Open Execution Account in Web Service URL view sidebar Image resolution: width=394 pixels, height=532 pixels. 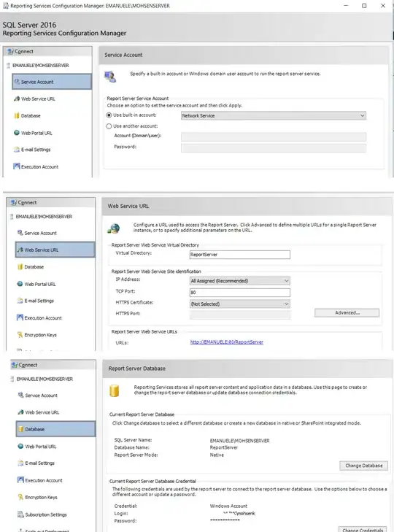tap(39, 318)
